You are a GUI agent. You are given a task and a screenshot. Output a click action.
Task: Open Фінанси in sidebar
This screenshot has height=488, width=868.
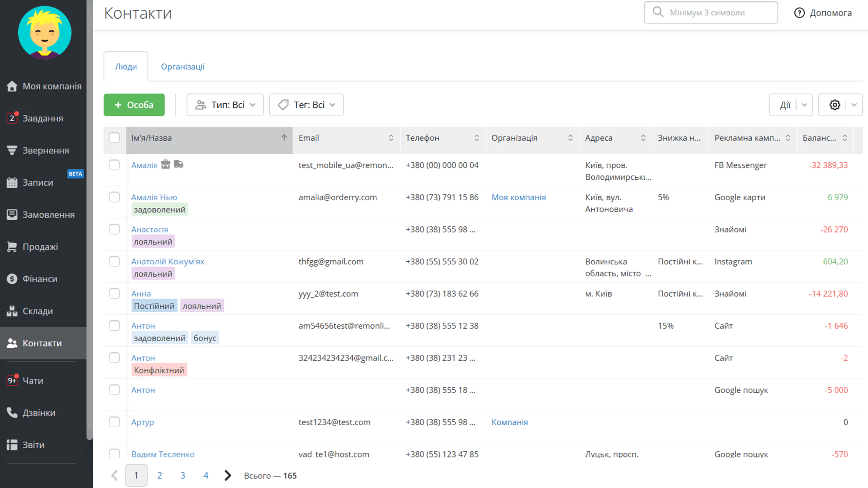43,279
